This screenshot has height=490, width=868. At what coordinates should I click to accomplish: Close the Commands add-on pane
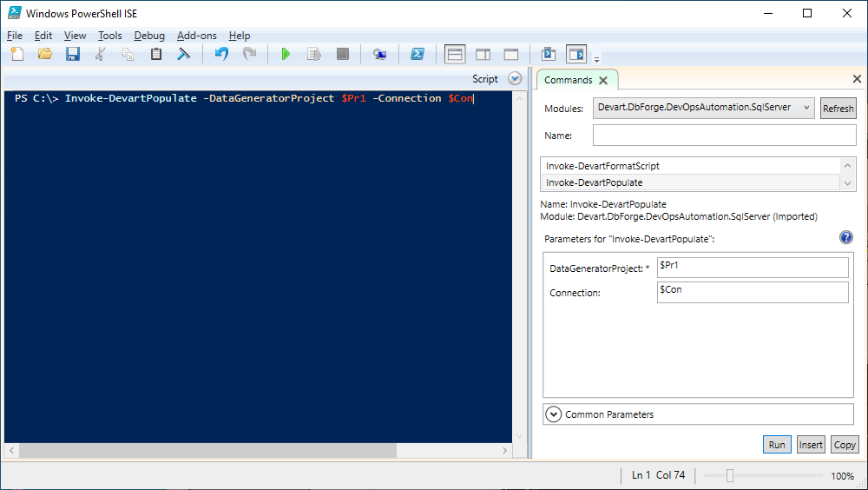pyautogui.click(x=857, y=79)
